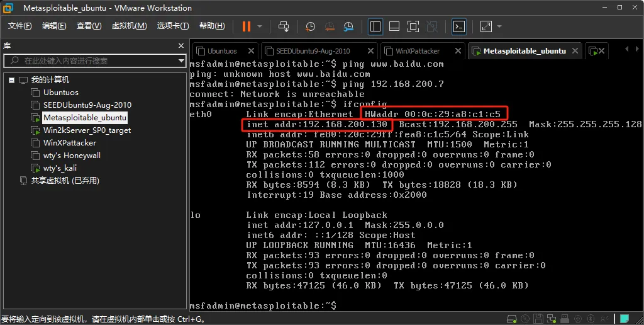Click the 'inet addr:127.0.0.1' loopback text
The height and width of the screenshot is (325, 644).
(x=300, y=225)
